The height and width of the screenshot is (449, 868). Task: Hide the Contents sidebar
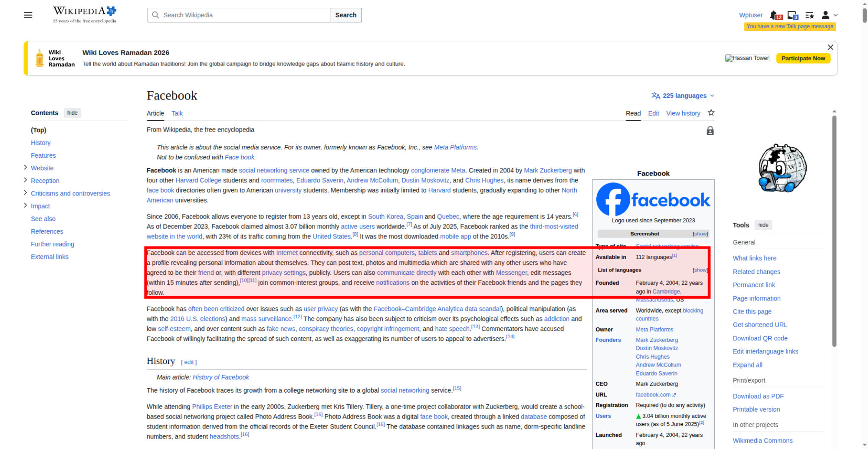[72, 113]
